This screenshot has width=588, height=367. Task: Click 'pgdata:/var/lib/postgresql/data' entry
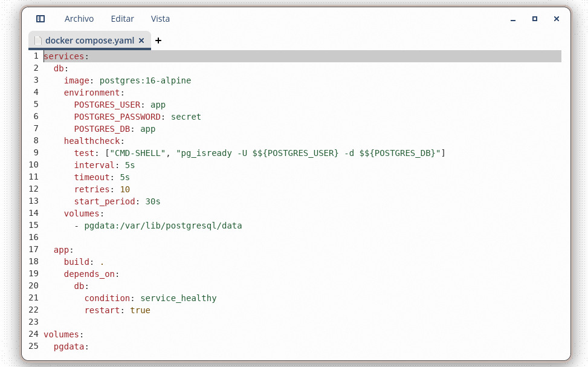[x=163, y=226]
